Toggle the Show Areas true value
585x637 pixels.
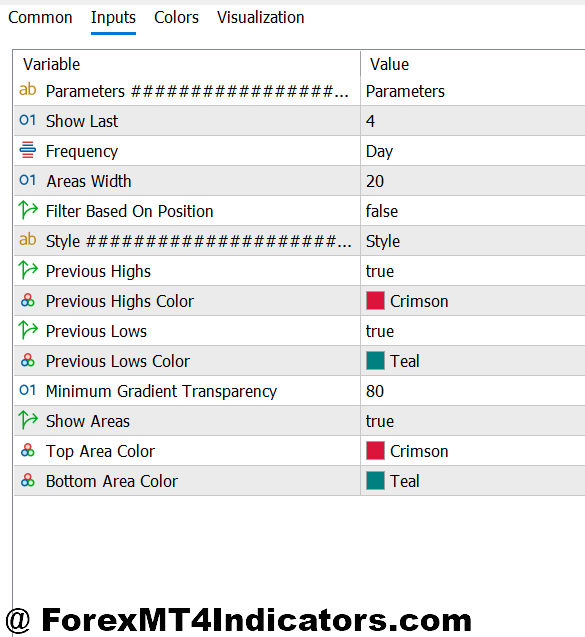[x=473, y=421]
